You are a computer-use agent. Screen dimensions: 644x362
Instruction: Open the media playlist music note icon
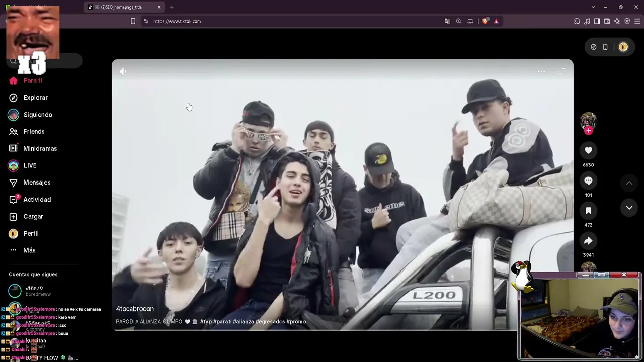click(x=587, y=21)
